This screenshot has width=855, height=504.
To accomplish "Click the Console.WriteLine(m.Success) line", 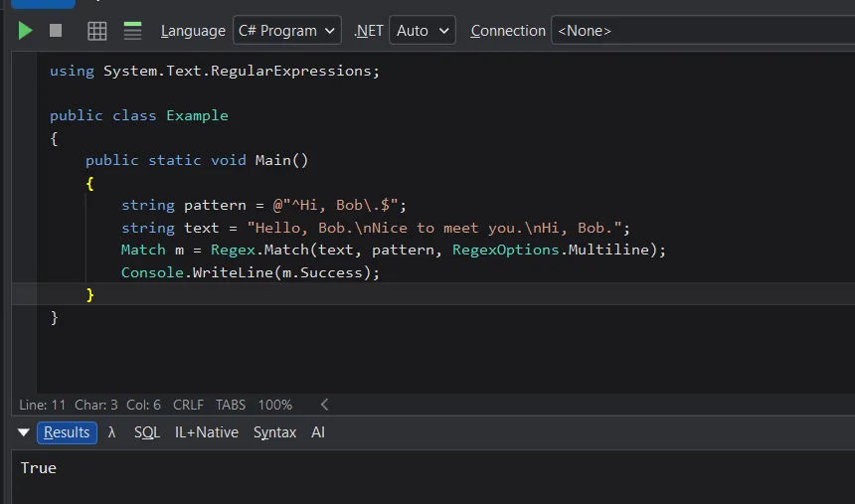I will (251, 272).
